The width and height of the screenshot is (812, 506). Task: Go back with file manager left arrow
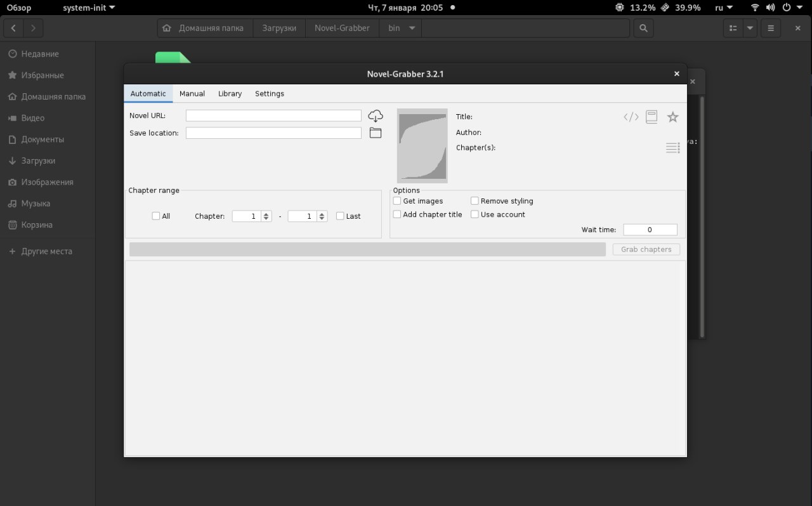pyautogui.click(x=14, y=28)
